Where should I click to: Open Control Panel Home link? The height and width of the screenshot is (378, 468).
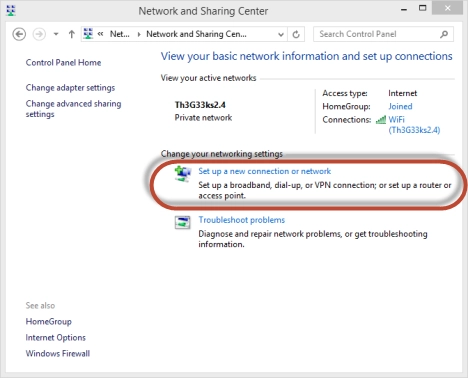63,62
